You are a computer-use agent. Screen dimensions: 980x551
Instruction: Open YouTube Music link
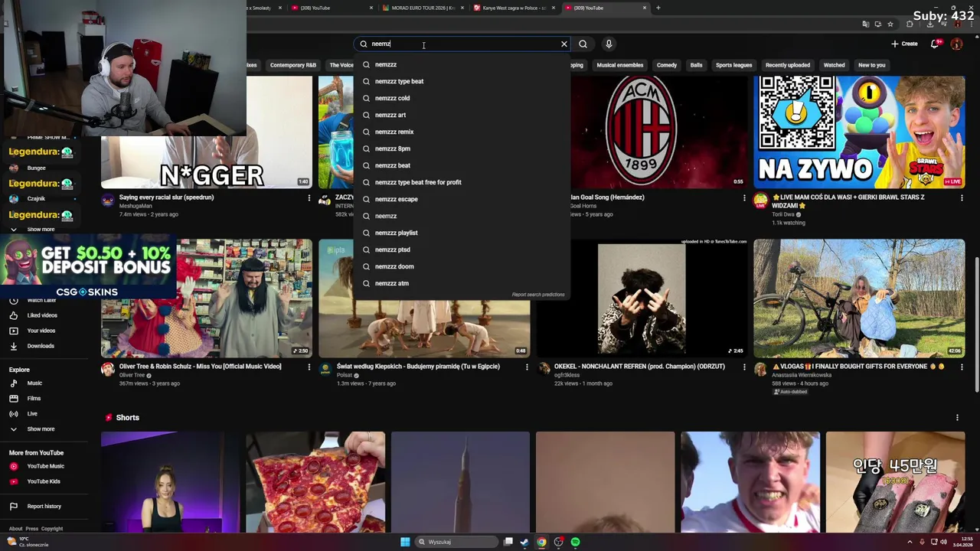(46, 466)
